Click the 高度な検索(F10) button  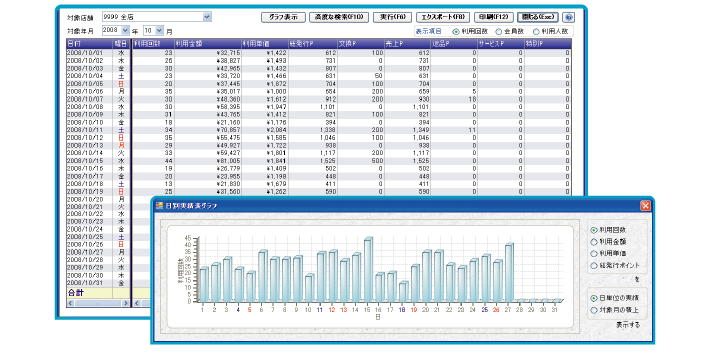(x=339, y=17)
